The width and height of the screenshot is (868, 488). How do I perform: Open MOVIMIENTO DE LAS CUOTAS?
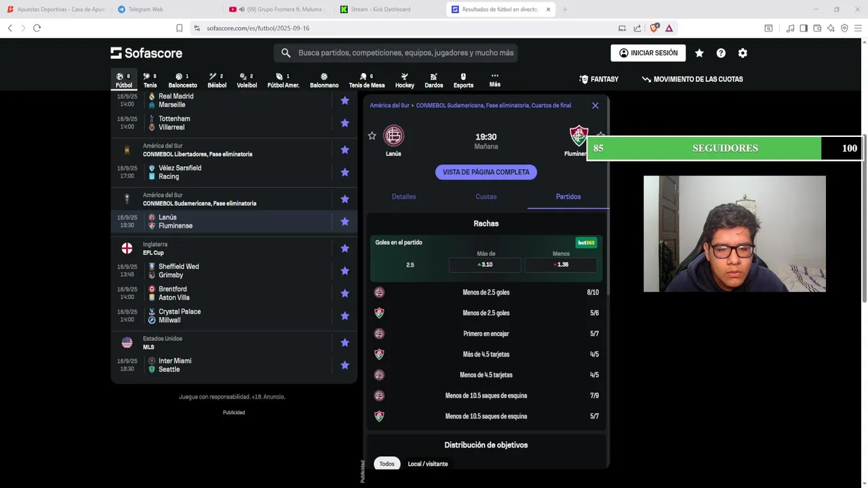click(692, 79)
